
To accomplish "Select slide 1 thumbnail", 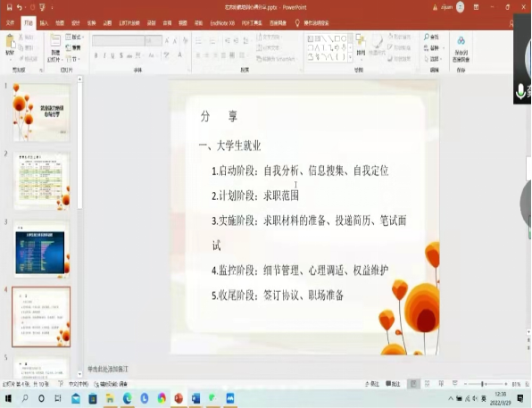I will (41, 112).
